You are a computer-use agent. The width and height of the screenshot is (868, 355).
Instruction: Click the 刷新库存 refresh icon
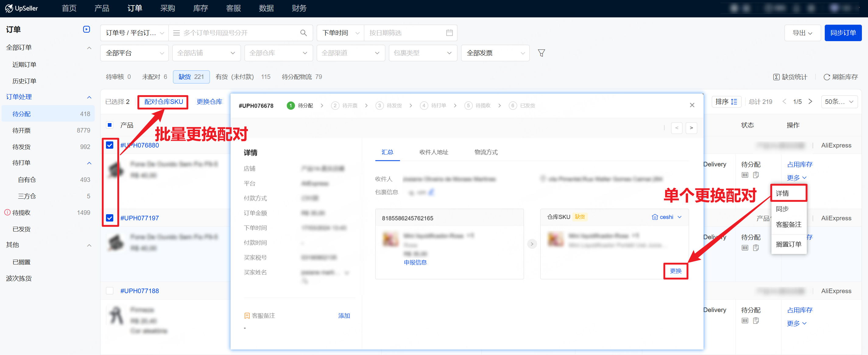(x=826, y=77)
